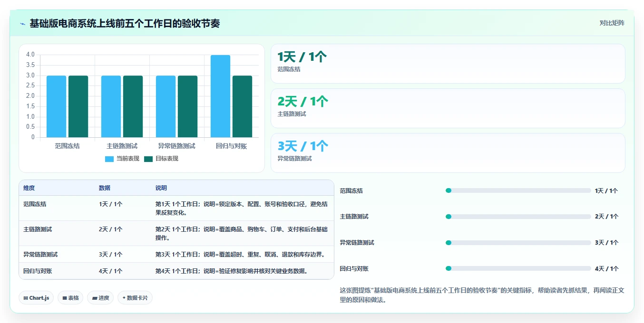Viewport: 644px width, 323px height.
Task: Click the 进度 tag chip
Action: click(x=100, y=298)
